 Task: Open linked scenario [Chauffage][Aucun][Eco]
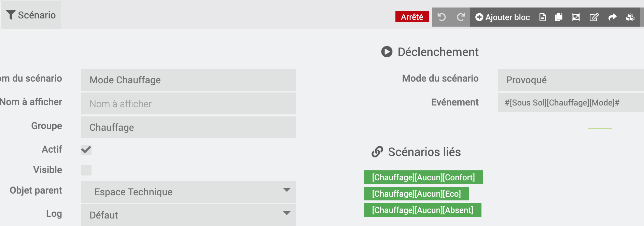(416, 194)
